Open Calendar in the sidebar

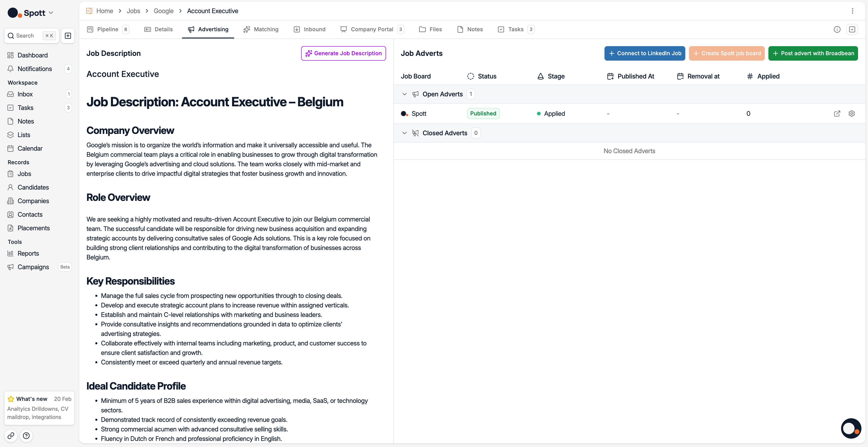coord(39,148)
